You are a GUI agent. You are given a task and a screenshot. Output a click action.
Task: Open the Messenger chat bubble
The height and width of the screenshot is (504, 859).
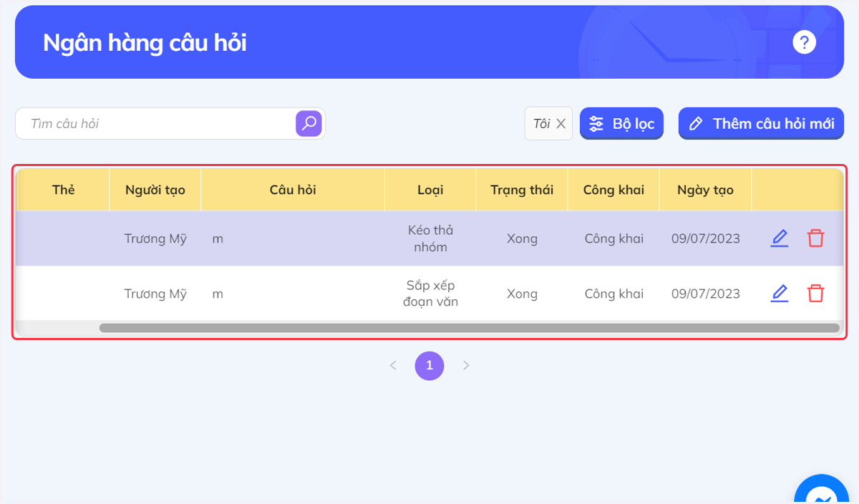[822, 490]
